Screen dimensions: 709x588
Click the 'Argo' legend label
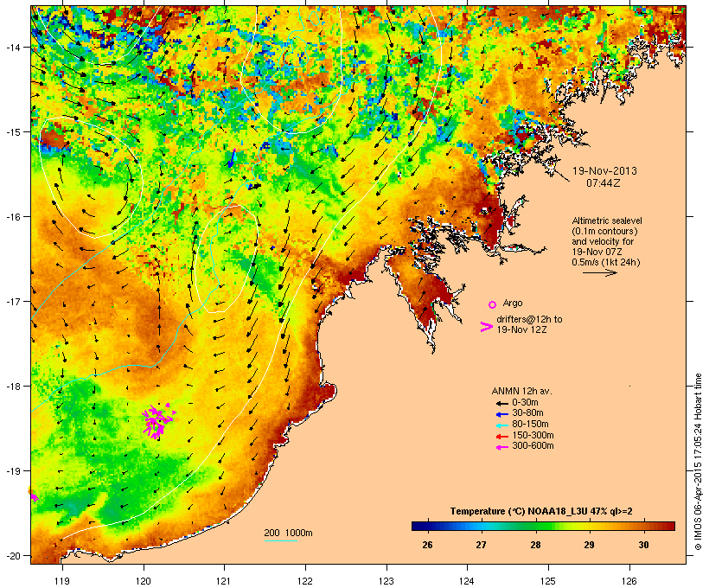(x=513, y=303)
